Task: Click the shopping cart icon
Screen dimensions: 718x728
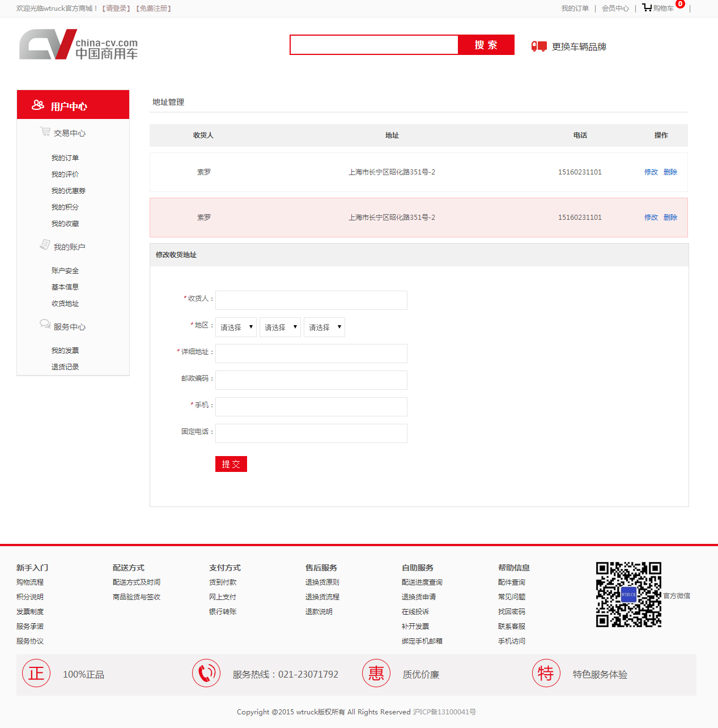Action: pyautogui.click(x=647, y=7)
